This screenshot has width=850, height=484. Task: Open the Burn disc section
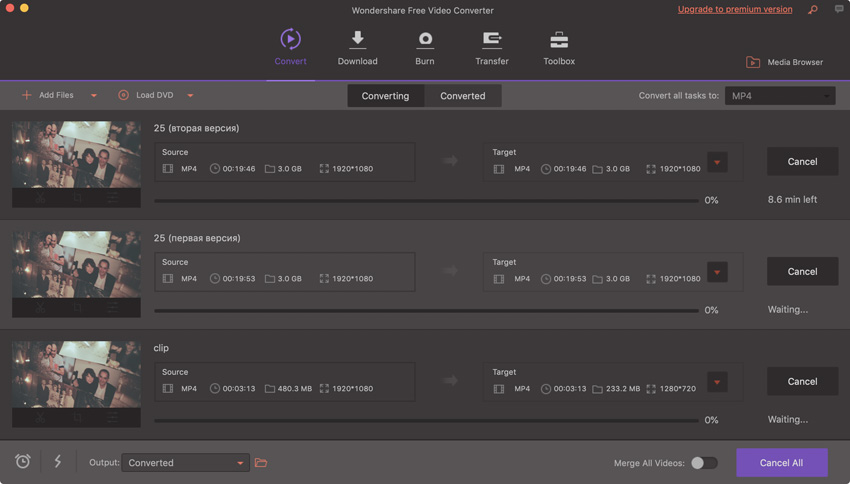click(x=425, y=40)
